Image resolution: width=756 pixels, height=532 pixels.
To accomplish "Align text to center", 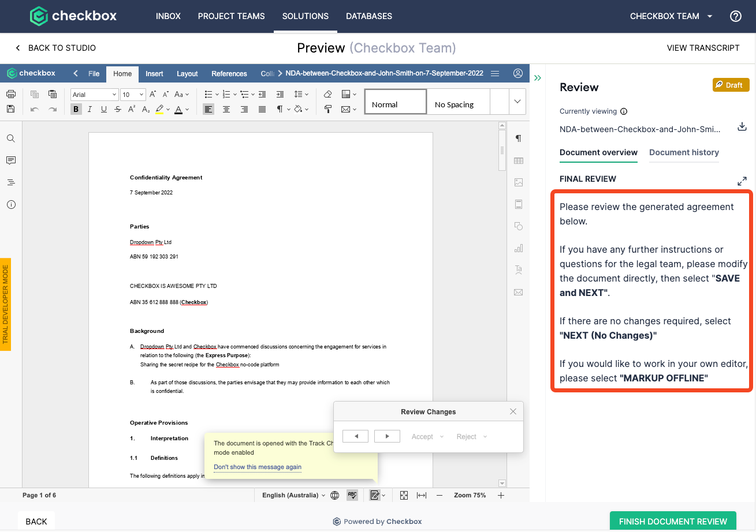I will 226,109.
